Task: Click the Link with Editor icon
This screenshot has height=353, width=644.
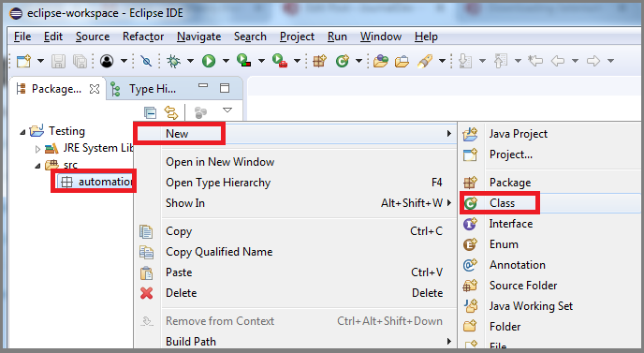Action: click(171, 112)
